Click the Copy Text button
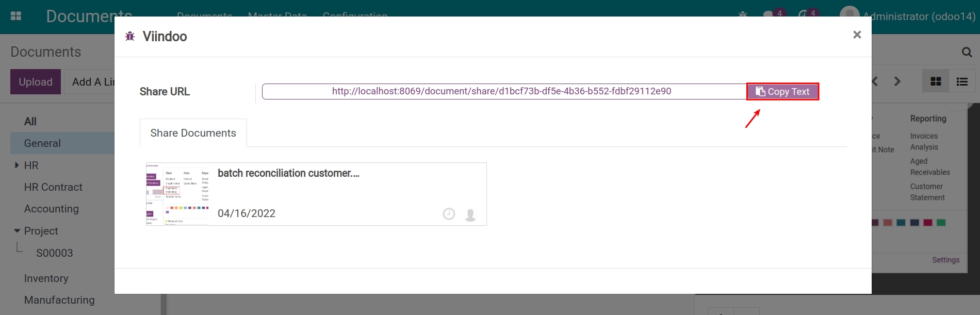 pos(782,91)
